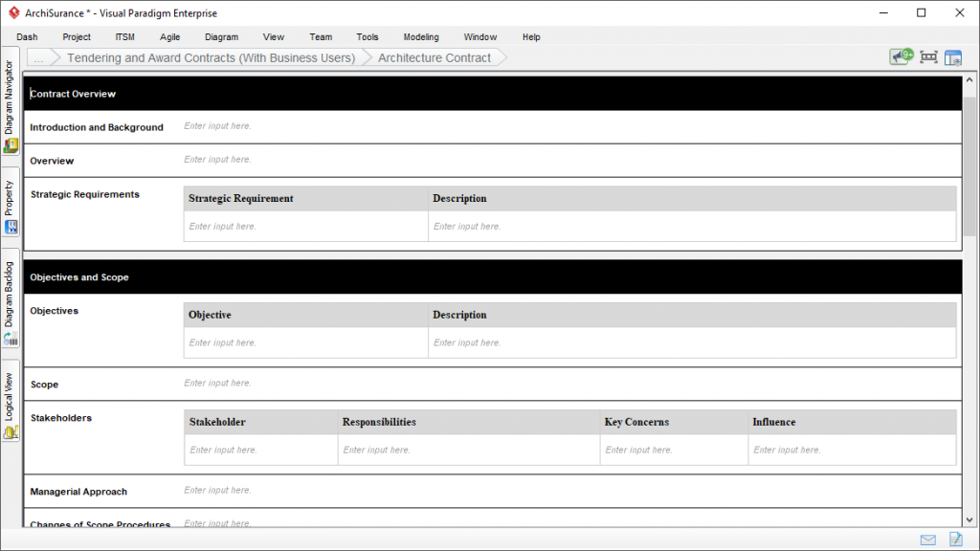Click the document edit icon at bottom right
The height and width of the screenshot is (551, 980).
coord(954,539)
